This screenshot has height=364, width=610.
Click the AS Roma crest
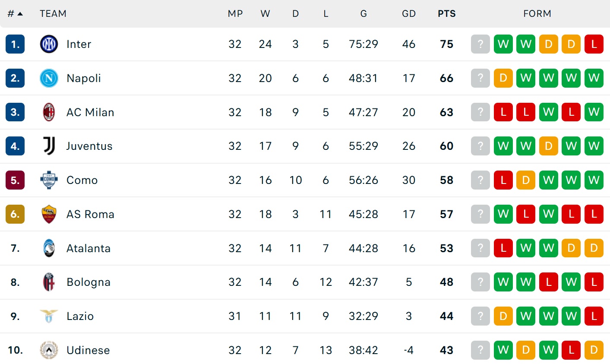coord(49,214)
